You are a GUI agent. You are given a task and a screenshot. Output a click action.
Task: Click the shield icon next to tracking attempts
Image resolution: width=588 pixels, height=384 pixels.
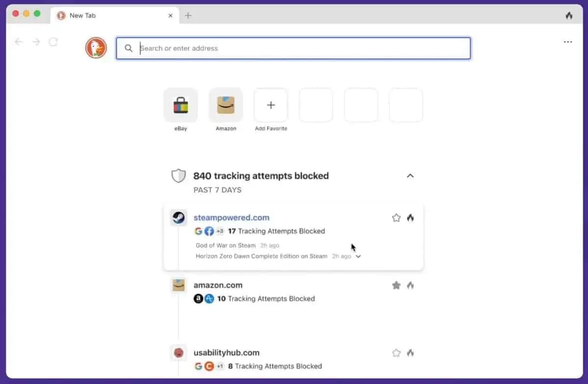click(x=178, y=176)
